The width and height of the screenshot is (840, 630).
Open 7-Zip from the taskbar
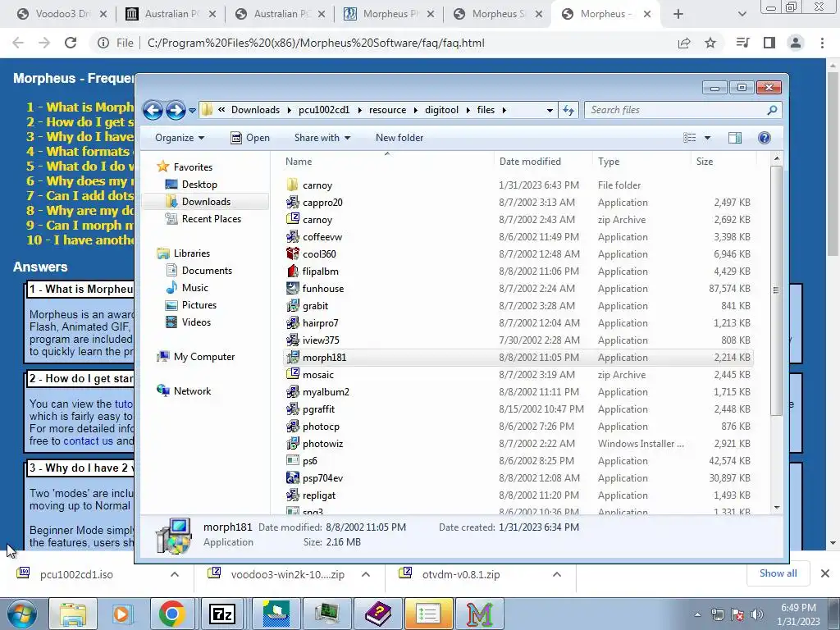pyautogui.click(x=221, y=614)
